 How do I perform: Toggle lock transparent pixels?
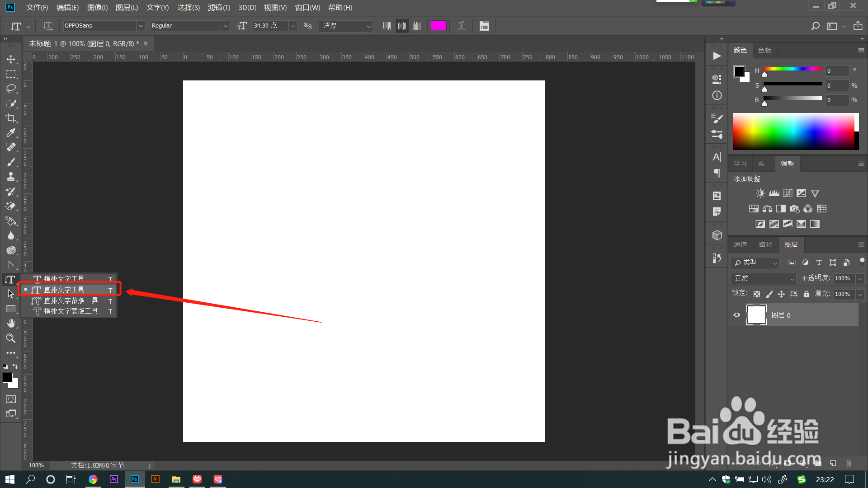point(757,294)
